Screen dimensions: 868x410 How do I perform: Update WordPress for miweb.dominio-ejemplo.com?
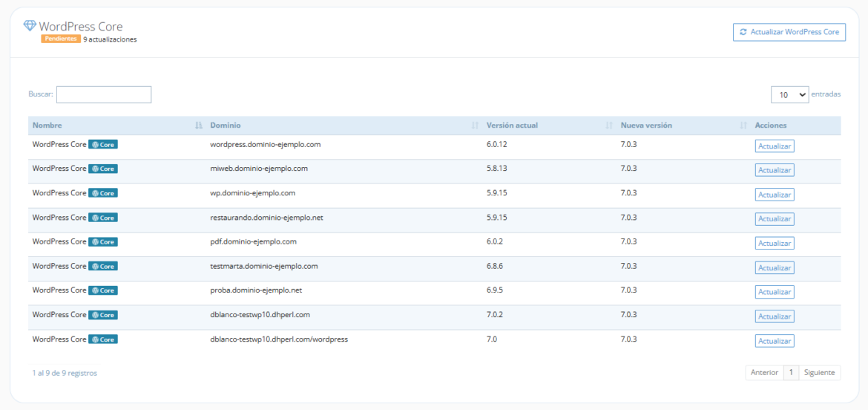775,170
